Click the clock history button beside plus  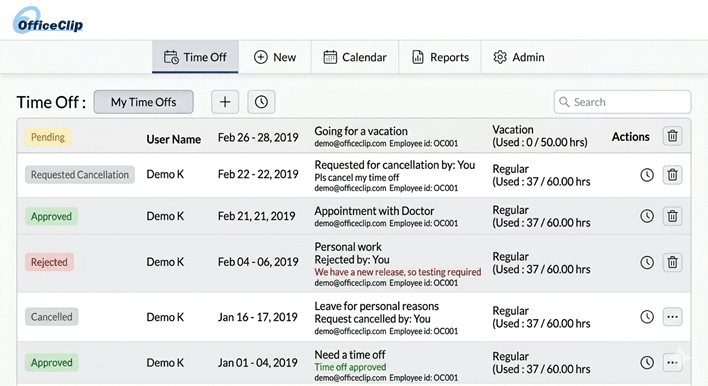pyautogui.click(x=261, y=102)
